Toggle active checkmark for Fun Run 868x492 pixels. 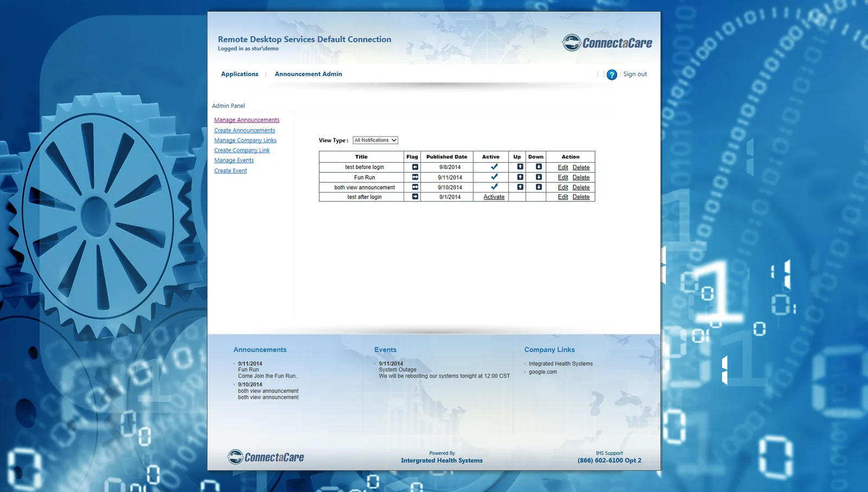494,177
